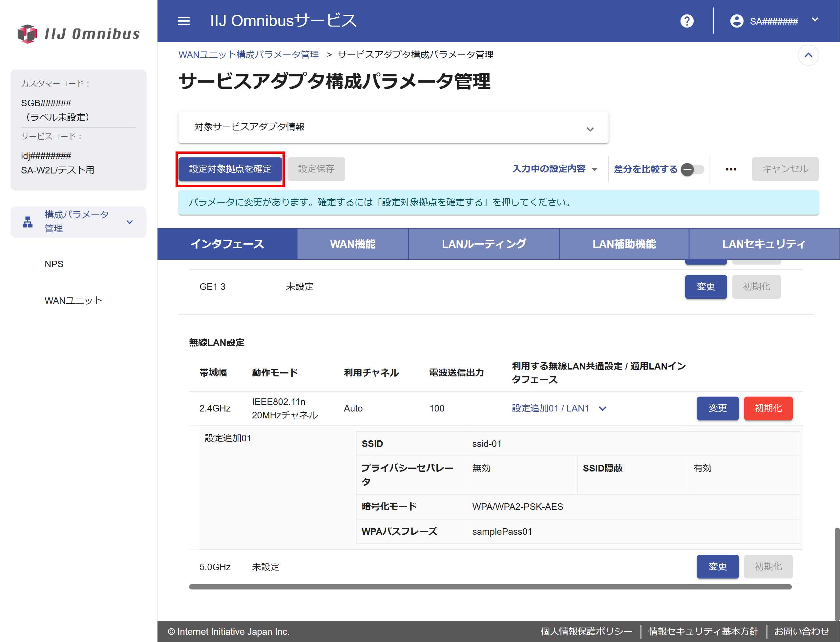Expand the SA######## account dropdown arrow
Image resolution: width=840 pixels, height=642 pixels.
815,20
